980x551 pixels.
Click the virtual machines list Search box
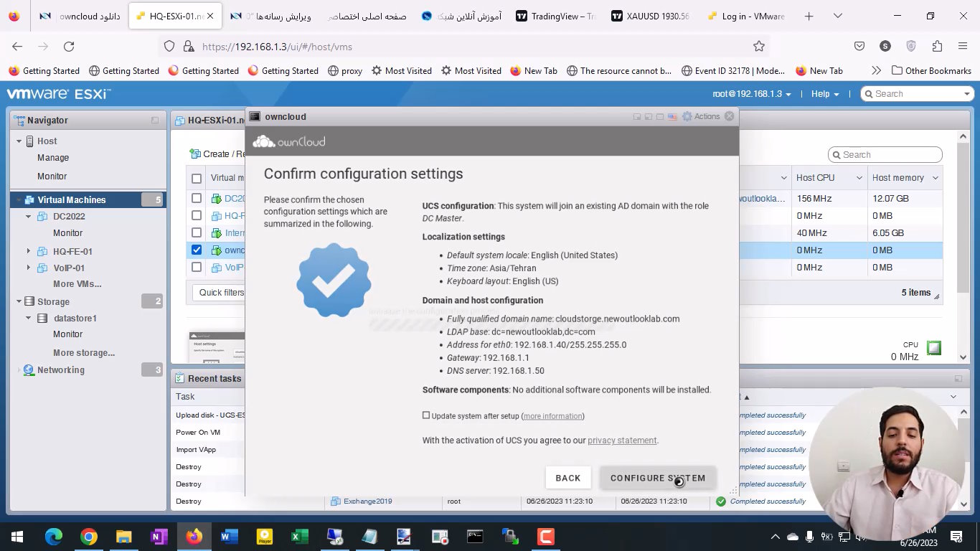point(885,155)
